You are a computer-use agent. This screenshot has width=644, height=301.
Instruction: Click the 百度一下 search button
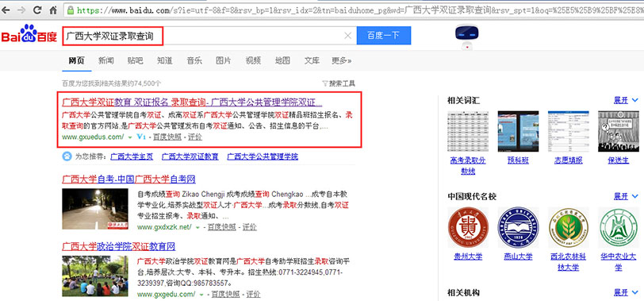[x=384, y=36]
